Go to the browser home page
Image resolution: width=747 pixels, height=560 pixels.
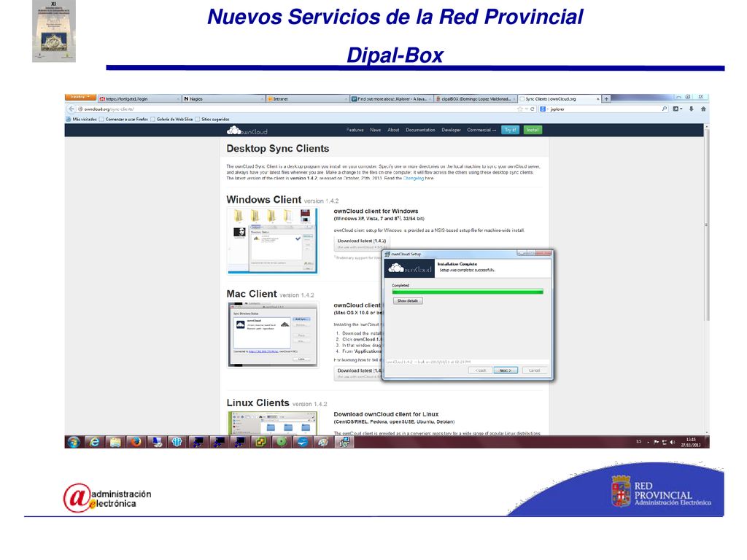703,109
